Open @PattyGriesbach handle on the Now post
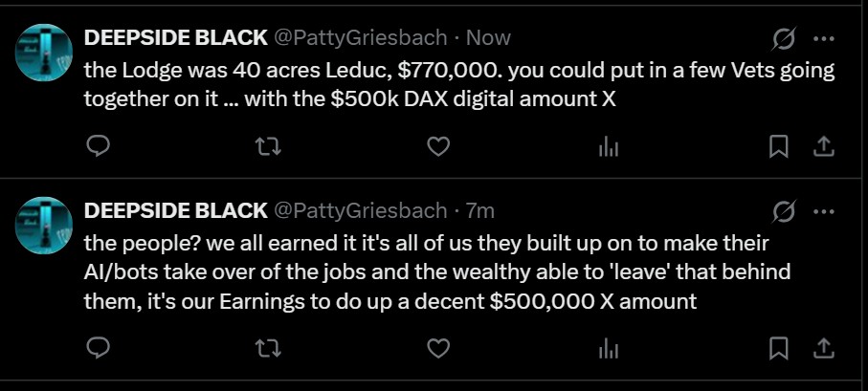Image resolution: width=868 pixels, height=391 pixels. click(x=361, y=38)
